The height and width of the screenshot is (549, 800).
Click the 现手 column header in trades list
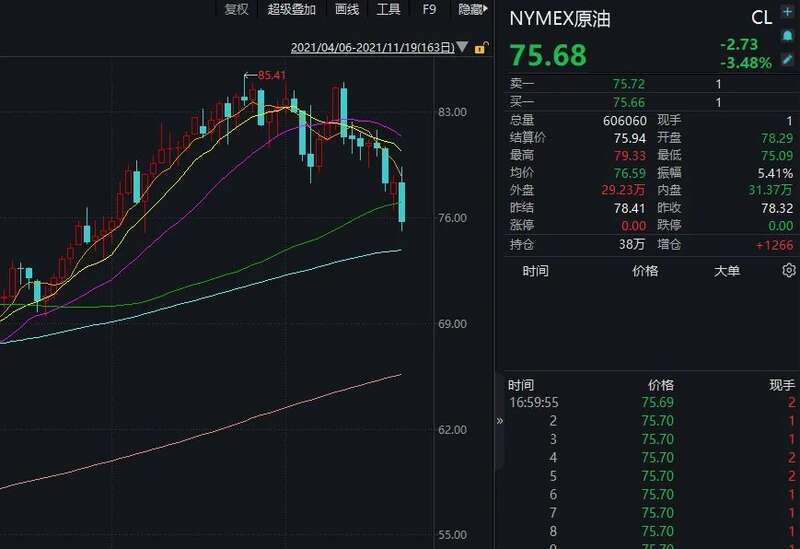tap(781, 385)
